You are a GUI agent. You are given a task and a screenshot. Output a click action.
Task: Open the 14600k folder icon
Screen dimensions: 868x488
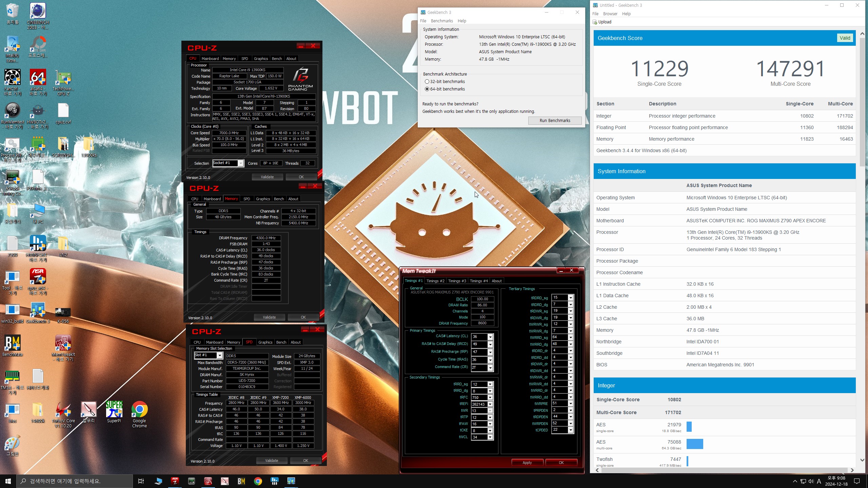[38, 412]
